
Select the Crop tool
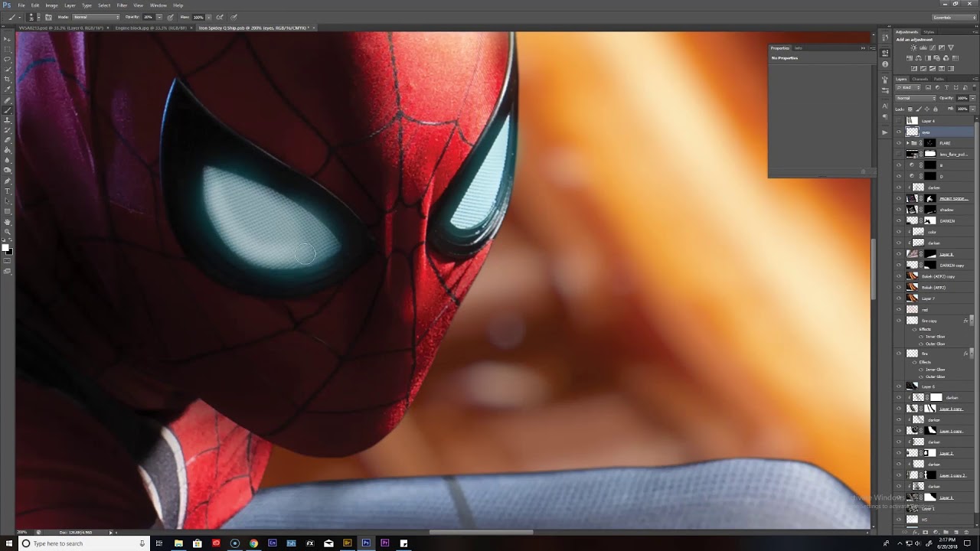pyautogui.click(x=8, y=80)
